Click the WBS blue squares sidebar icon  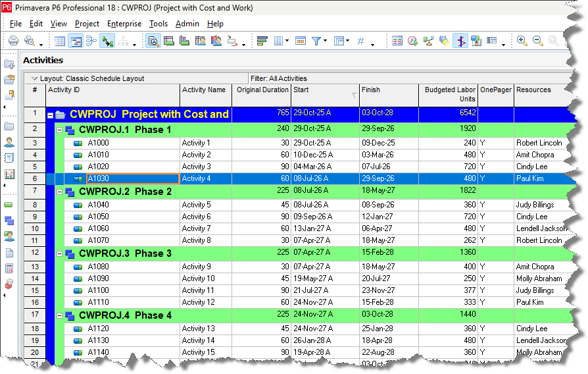9,221
